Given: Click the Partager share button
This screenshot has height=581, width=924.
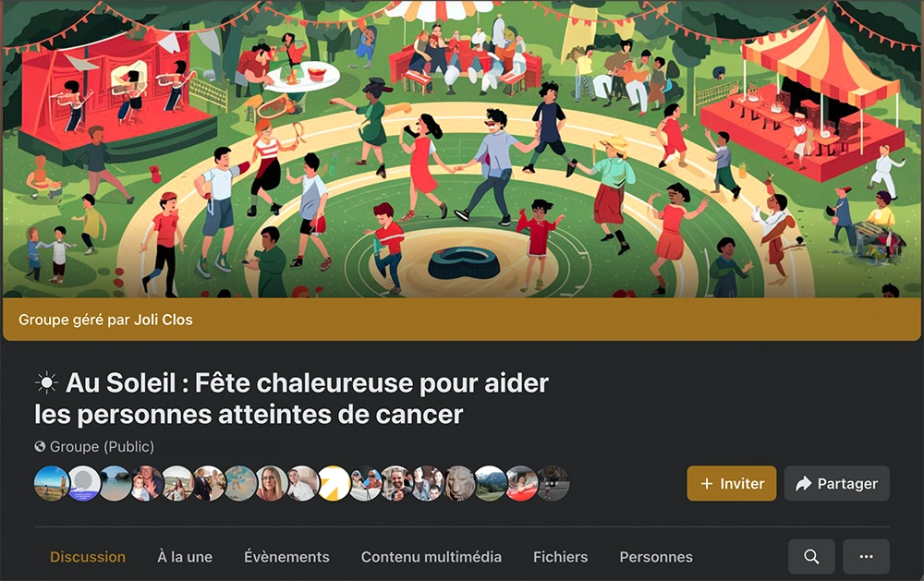Looking at the screenshot, I should click(837, 483).
